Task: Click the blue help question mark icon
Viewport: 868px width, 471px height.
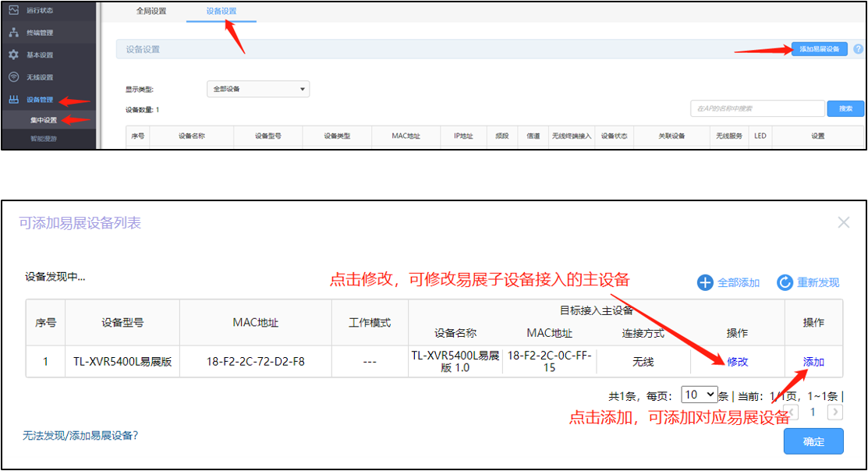Action: click(x=858, y=49)
